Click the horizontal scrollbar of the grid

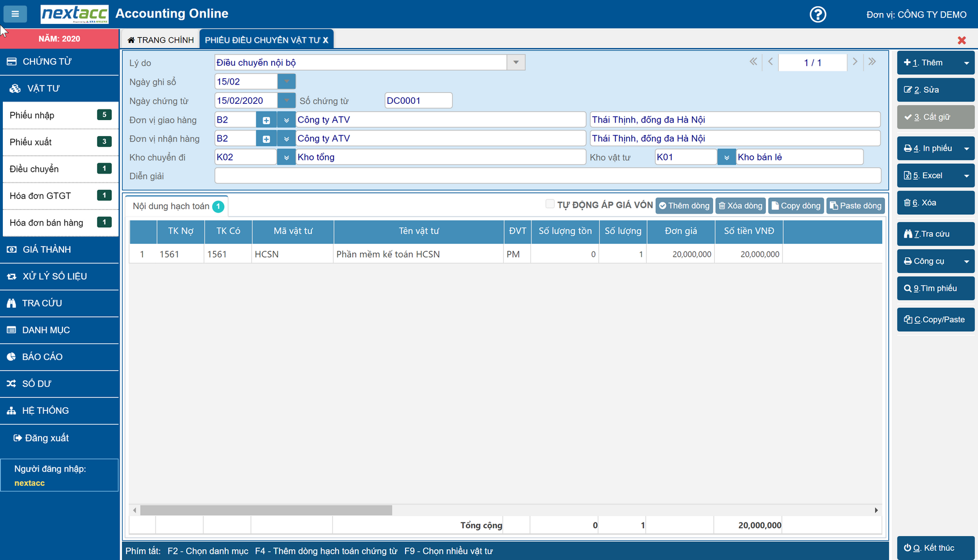click(x=266, y=510)
